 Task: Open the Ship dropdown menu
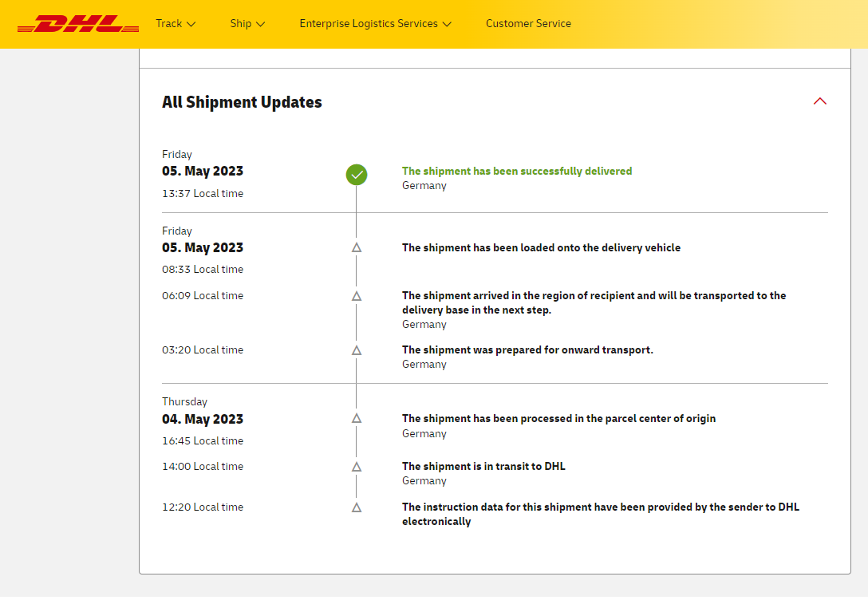(247, 24)
